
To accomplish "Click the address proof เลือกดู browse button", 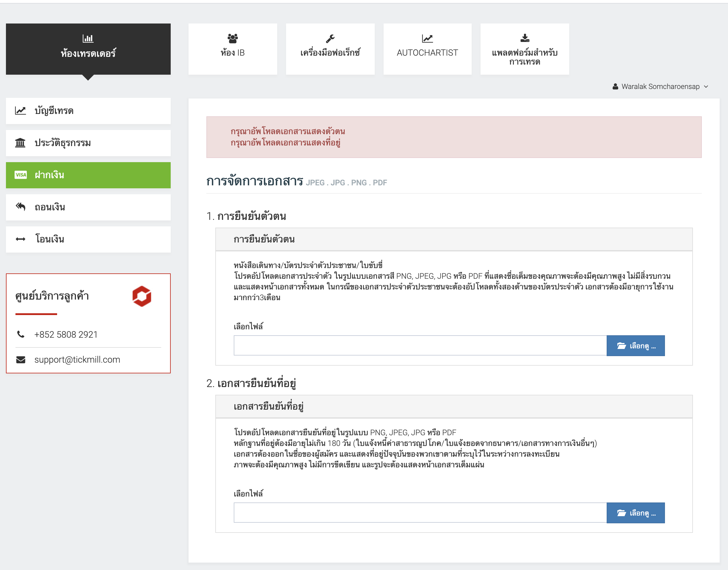I will click(635, 513).
